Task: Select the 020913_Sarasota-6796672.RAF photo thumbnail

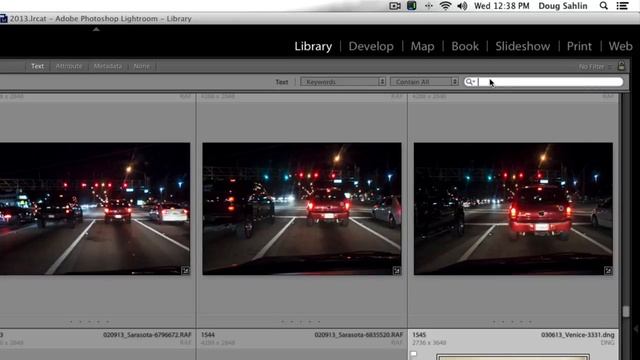Action: point(95,209)
